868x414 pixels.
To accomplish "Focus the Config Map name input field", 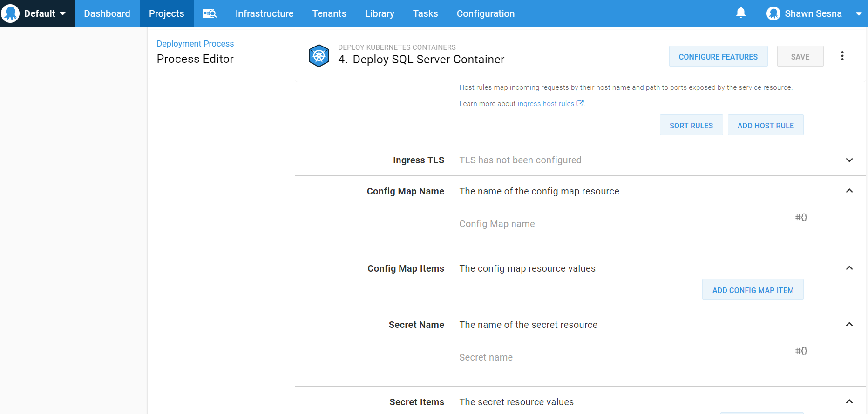I will pyautogui.click(x=621, y=224).
